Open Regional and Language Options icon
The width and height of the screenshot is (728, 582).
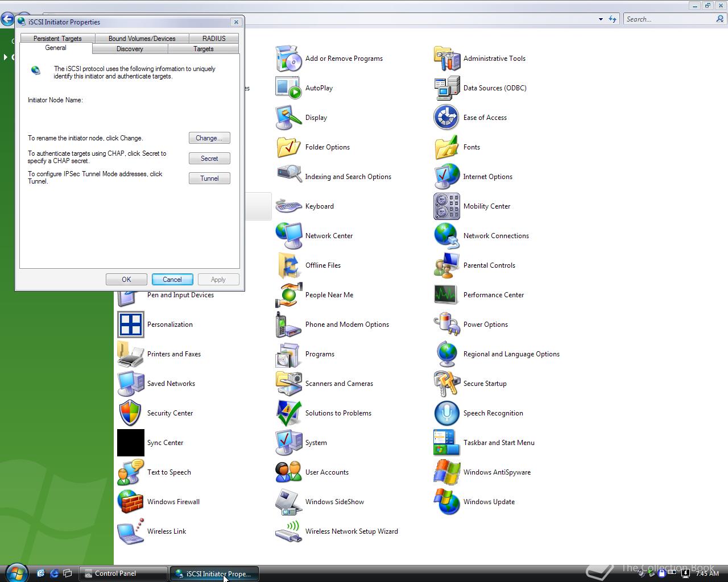click(447, 354)
